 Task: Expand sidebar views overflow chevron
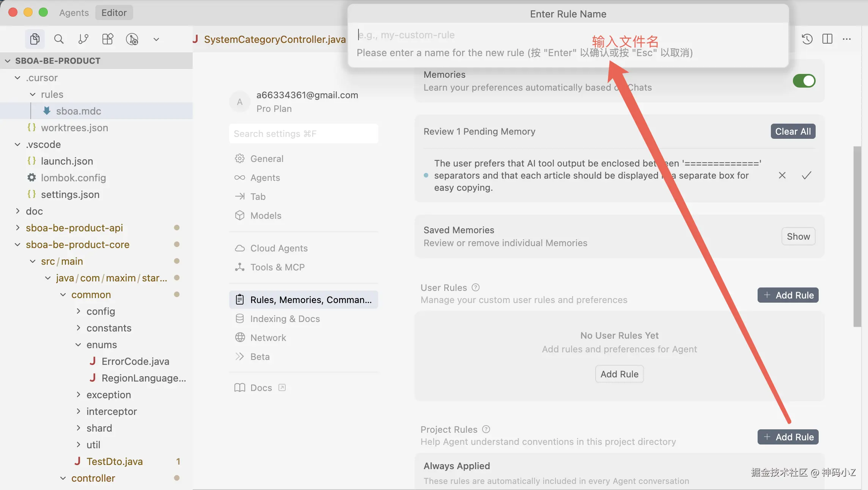pyautogui.click(x=156, y=39)
